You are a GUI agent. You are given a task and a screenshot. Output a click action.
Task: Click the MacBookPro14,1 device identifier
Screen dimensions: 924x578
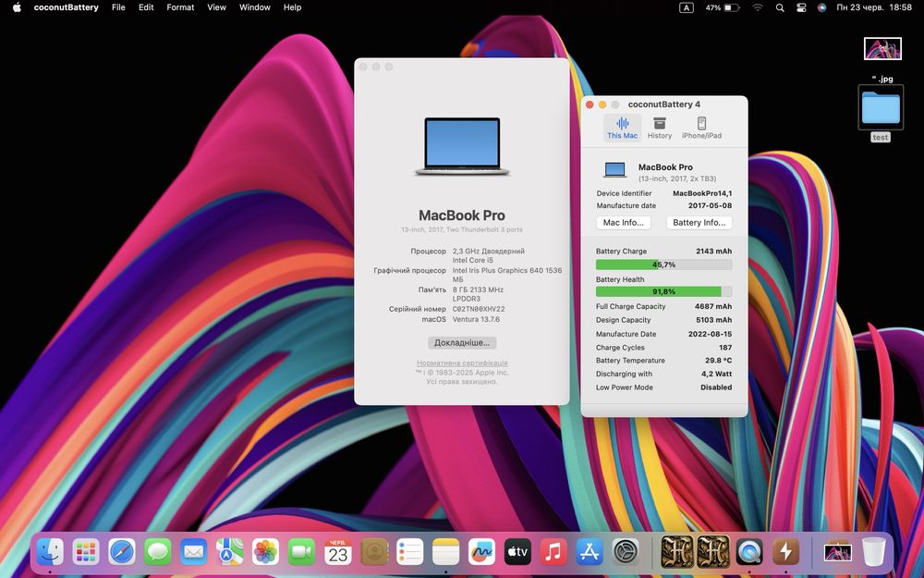point(702,193)
